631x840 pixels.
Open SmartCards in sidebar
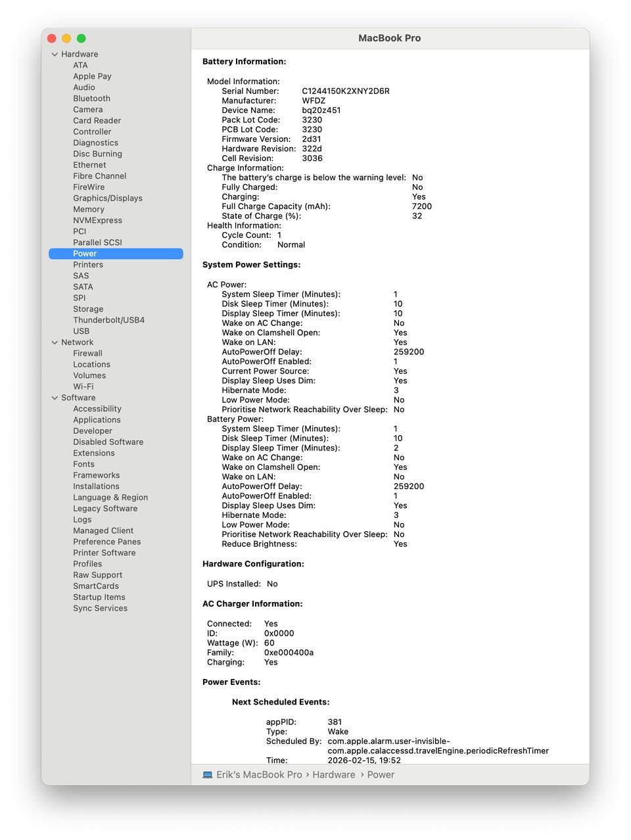(96, 586)
